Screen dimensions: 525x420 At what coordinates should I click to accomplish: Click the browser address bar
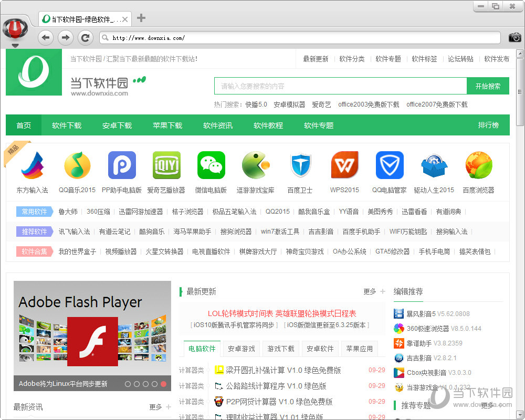(x=300, y=37)
